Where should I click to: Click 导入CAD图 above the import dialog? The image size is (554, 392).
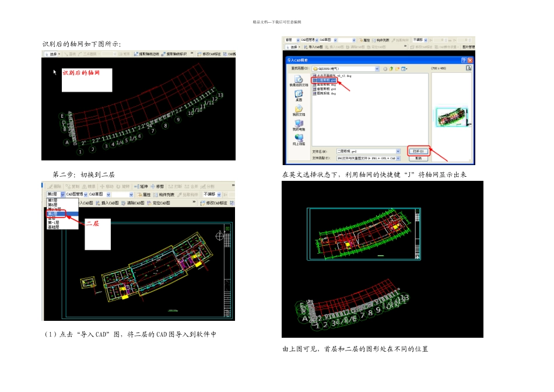point(314,47)
